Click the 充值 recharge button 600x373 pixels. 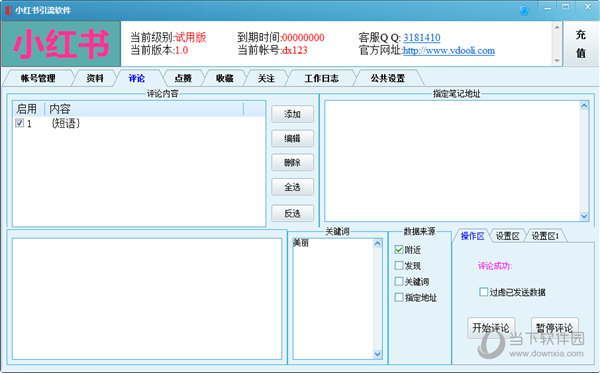click(x=581, y=44)
